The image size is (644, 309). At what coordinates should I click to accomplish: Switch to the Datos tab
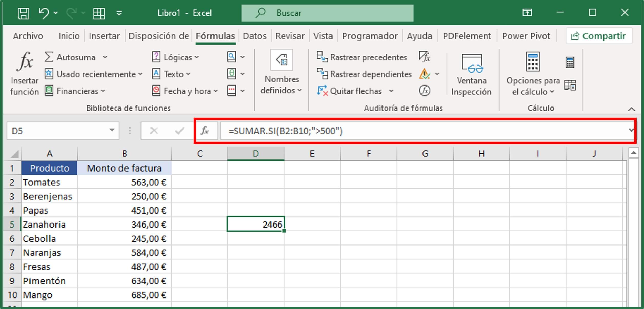tap(254, 36)
